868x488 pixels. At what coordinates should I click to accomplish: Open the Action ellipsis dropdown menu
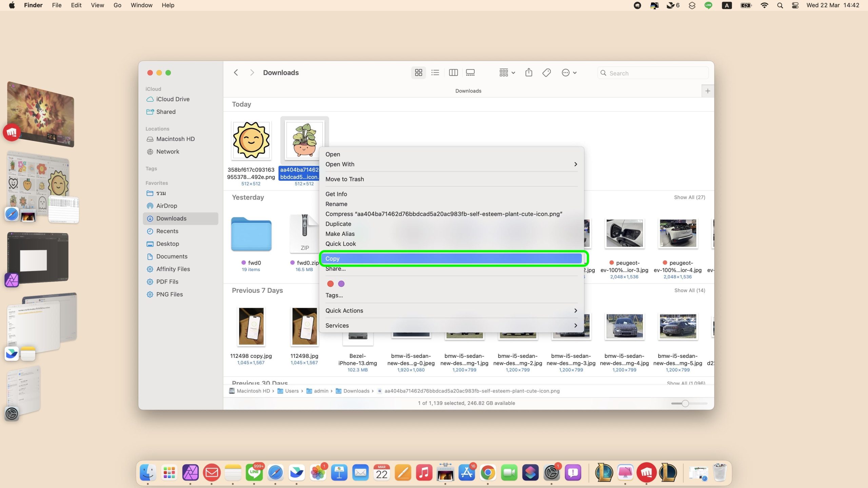click(x=569, y=73)
